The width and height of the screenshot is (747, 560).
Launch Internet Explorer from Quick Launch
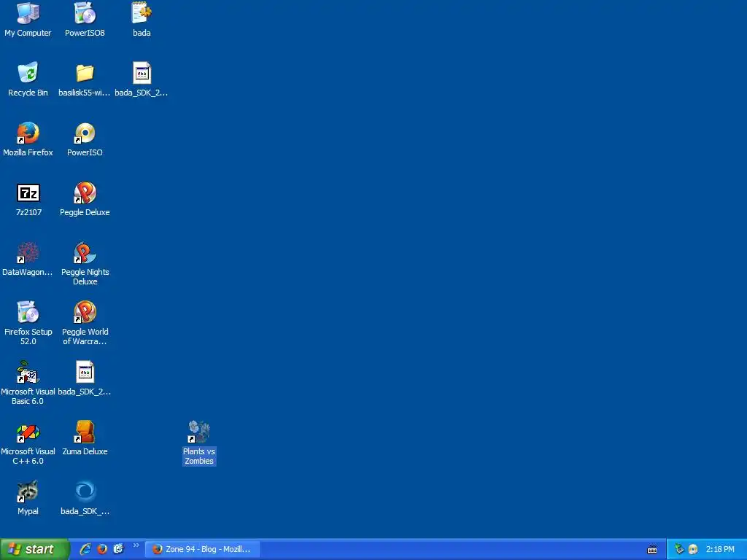(x=85, y=549)
